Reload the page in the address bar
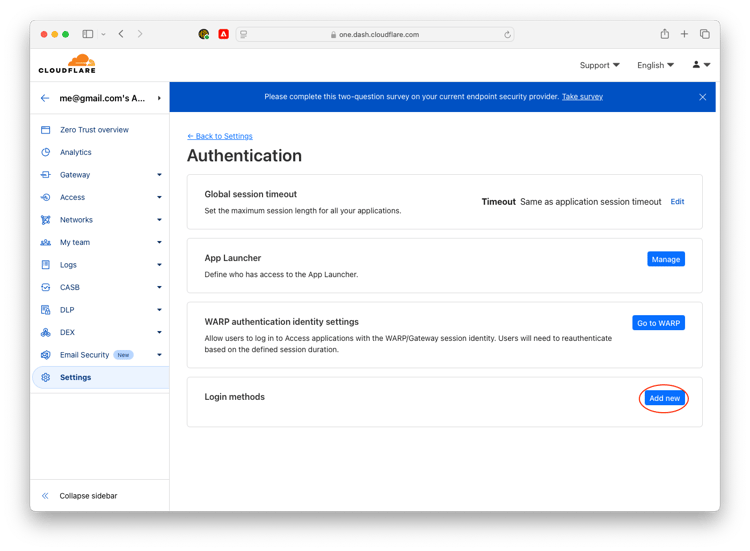This screenshot has width=750, height=551. (507, 34)
